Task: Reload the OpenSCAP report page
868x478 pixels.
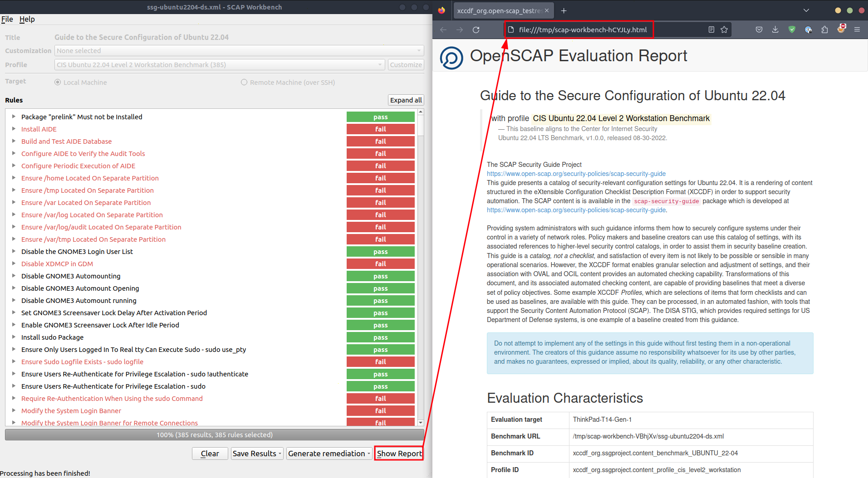Action: pos(476,30)
